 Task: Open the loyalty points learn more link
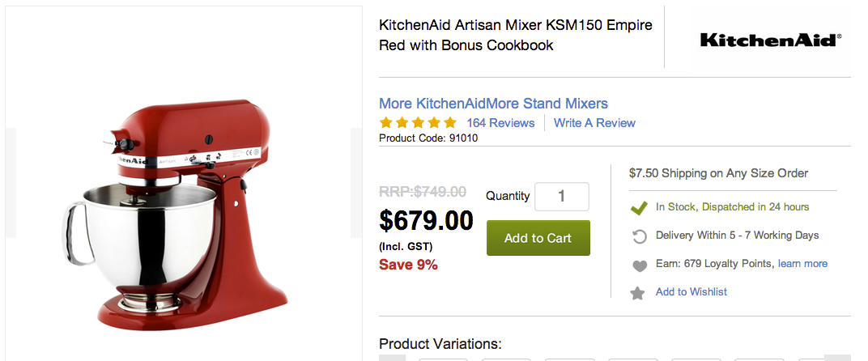802,263
